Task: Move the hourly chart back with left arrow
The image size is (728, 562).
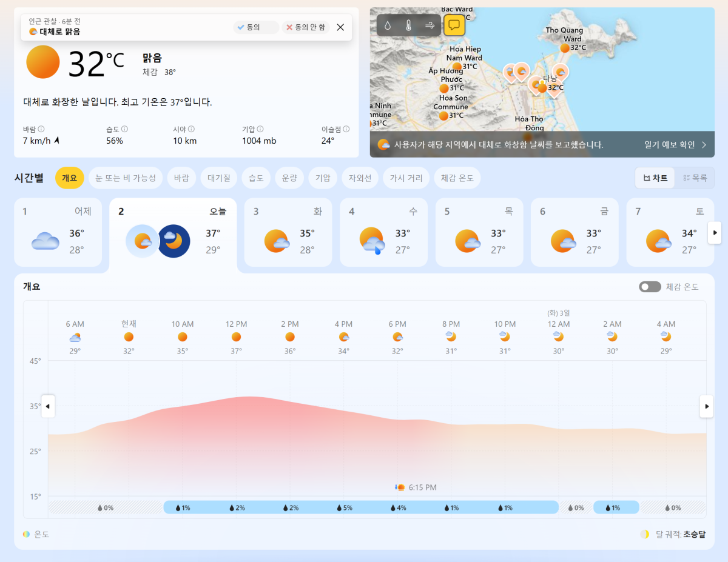Action: click(x=48, y=406)
